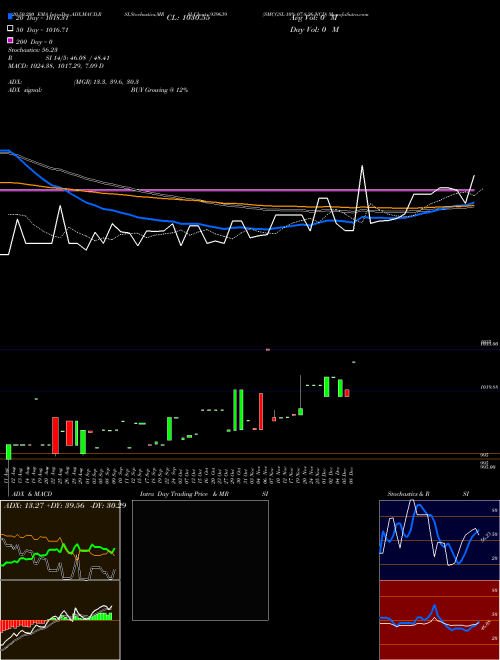Click the blue 20 Day legend swatch

click(x=11, y=17)
